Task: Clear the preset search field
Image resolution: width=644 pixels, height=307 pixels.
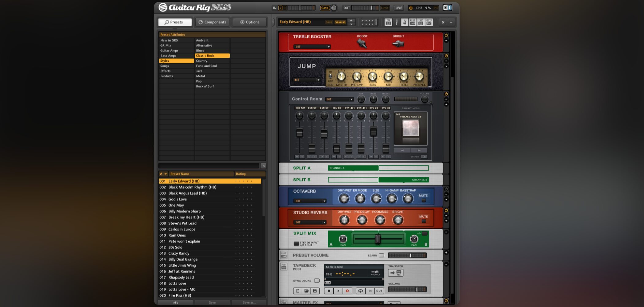Action: coord(263,166)
